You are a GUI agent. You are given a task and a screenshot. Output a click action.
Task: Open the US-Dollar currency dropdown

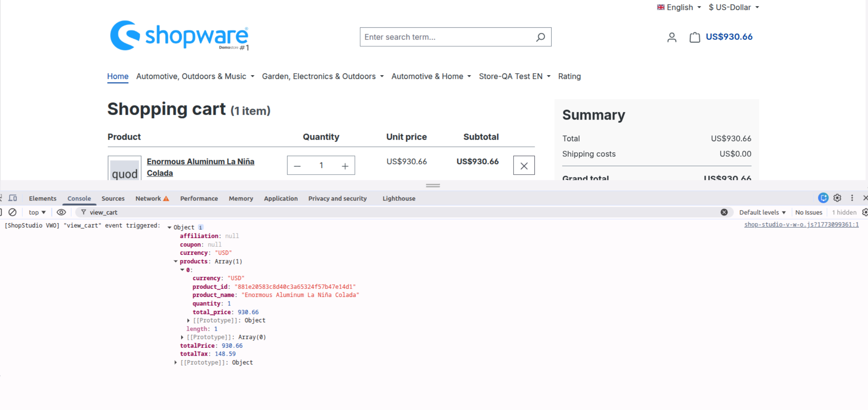[734, 7]
